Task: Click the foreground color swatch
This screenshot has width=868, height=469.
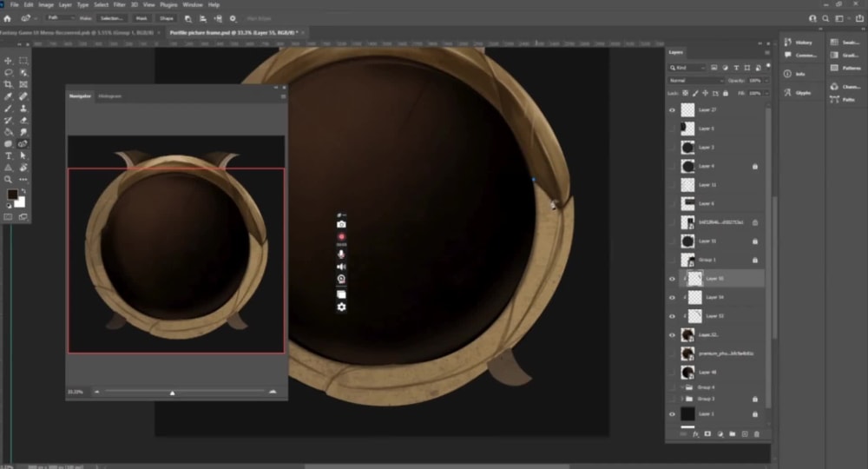Action: point(12,195)
